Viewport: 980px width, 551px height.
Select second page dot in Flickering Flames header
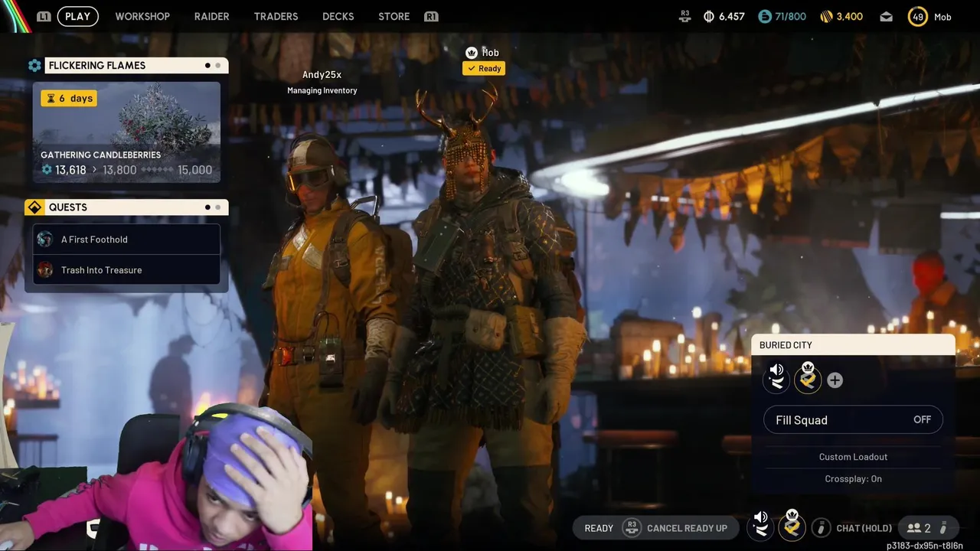tap(217, 66)
